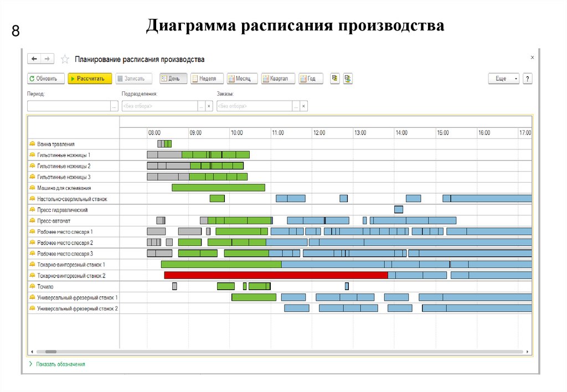This screenshot has width=567, height=392.
Task: Click the 16:00 time header
Action: tap(484, 133)
